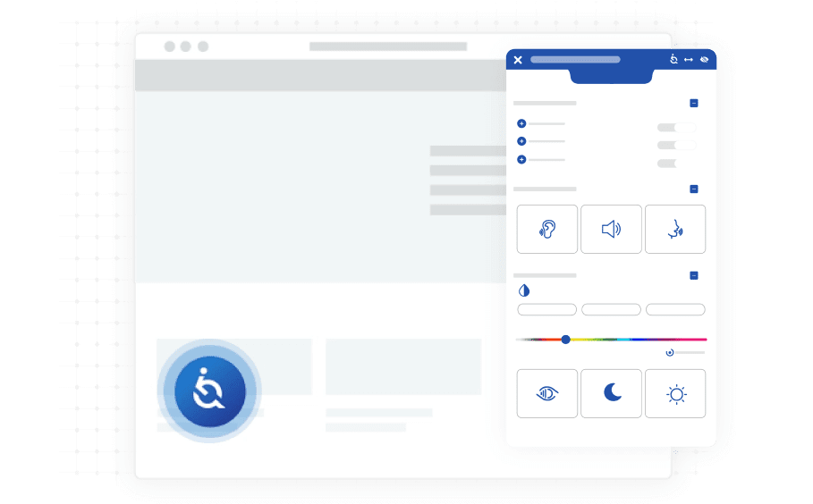Click the blue tab below panel header
Image resolution: width=813 pixels, height=504 pixels.
click(x=611, y=77)
